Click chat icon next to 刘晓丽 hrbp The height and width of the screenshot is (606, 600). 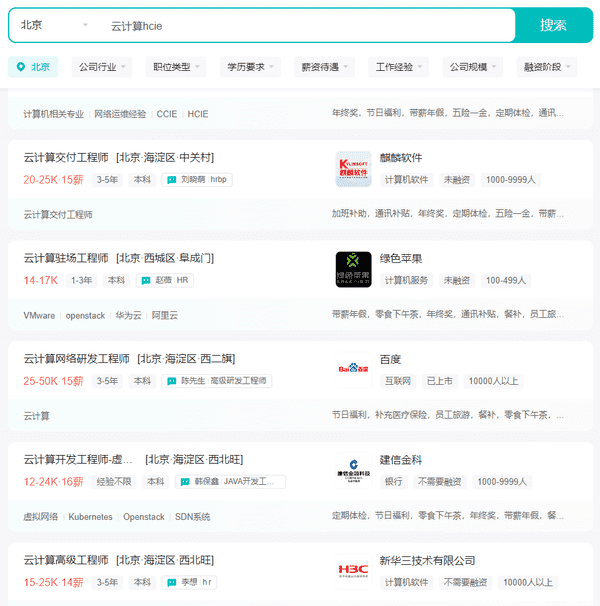pos(172,180)
